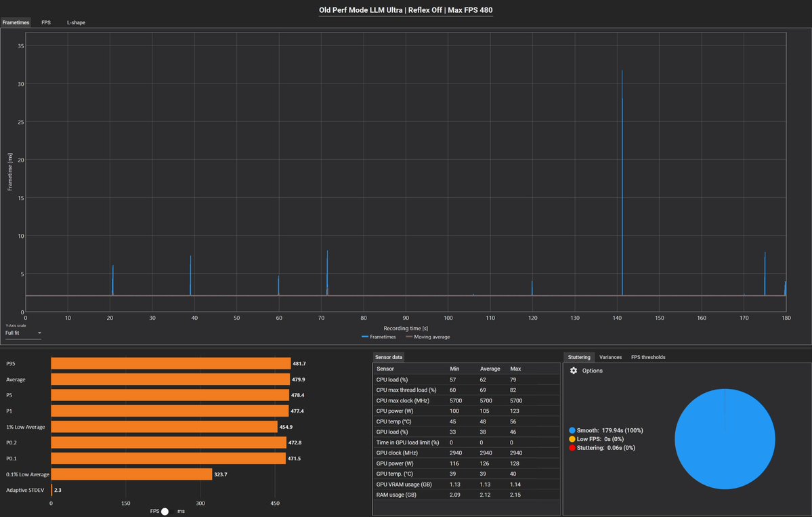Select the 'GPU VRAM usage (GB)' row
The height and width of the screenshot is (517, 812).
click(466, 484)
